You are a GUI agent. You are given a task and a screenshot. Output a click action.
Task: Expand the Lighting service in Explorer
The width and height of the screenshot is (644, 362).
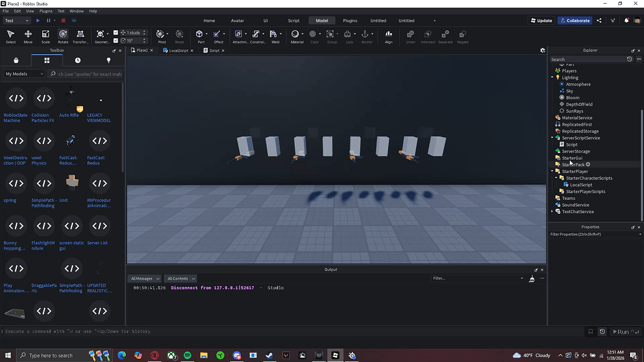coord(552,77)
